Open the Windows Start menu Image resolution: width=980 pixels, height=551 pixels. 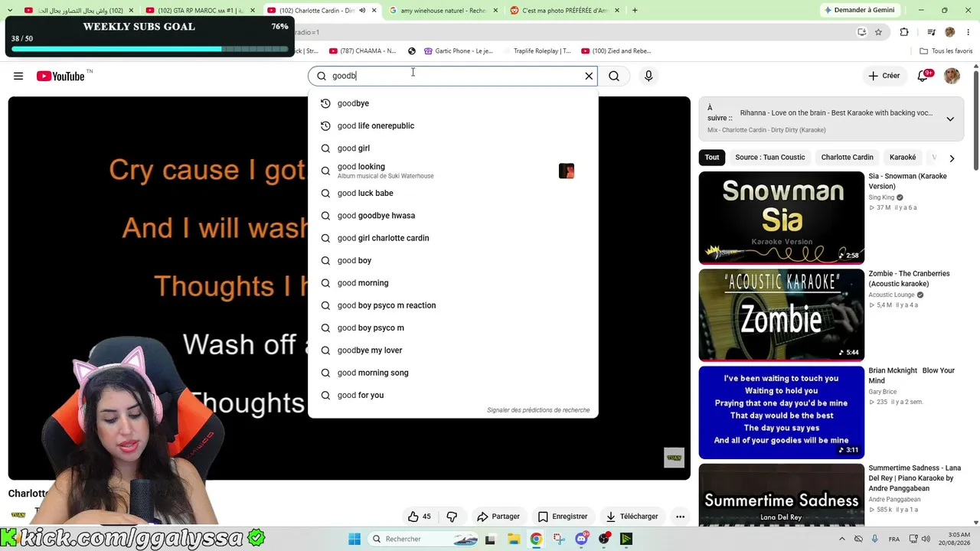(354, 539)
